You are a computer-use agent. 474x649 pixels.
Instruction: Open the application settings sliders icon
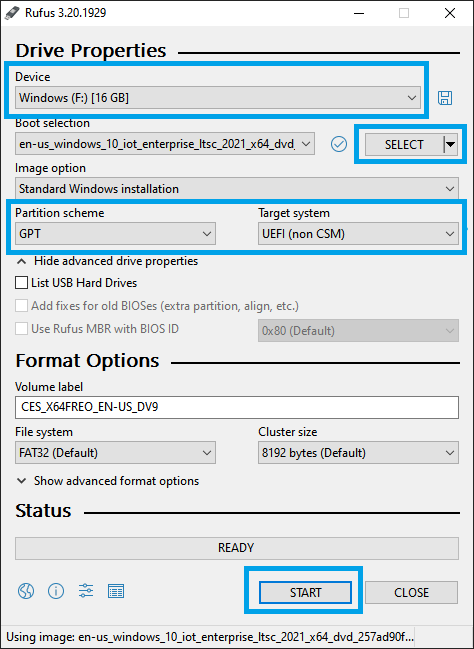point(86,591)
